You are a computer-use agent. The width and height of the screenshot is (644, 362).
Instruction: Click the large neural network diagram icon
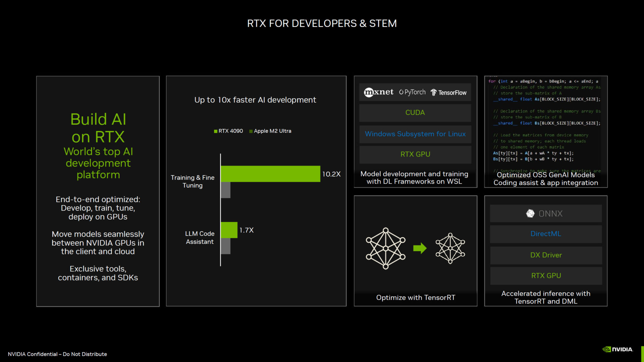[x=385, y=248]
